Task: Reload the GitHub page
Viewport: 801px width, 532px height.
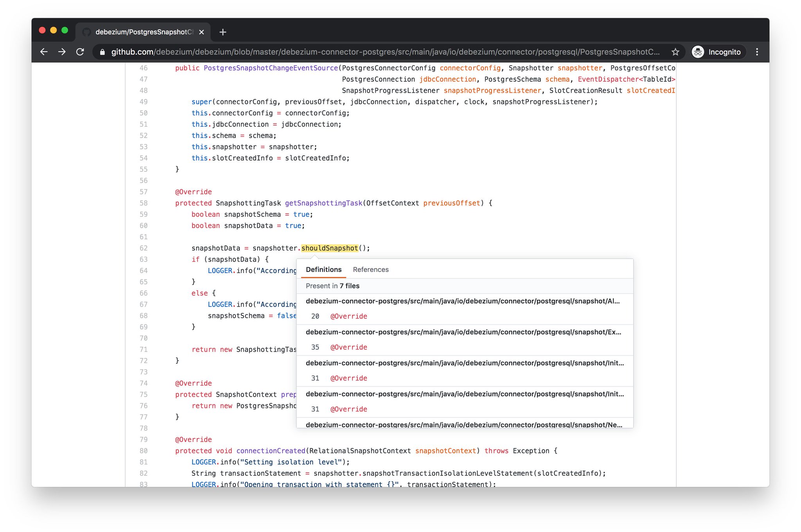Action: pos(81,52)
